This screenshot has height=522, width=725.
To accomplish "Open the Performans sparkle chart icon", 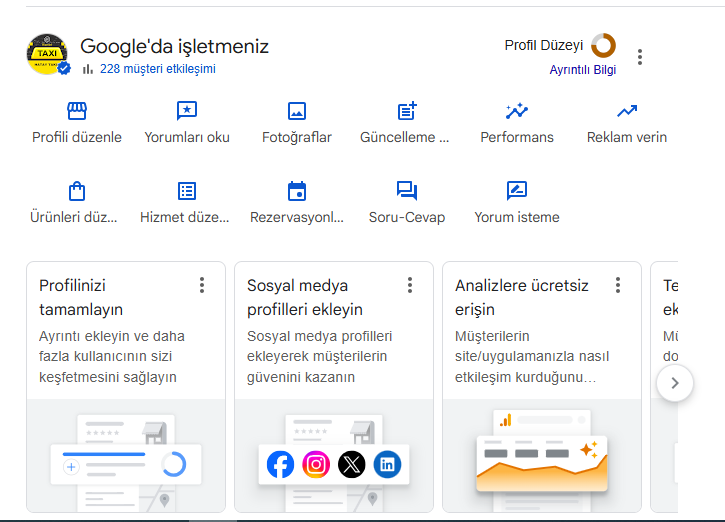I will point(517,111).
